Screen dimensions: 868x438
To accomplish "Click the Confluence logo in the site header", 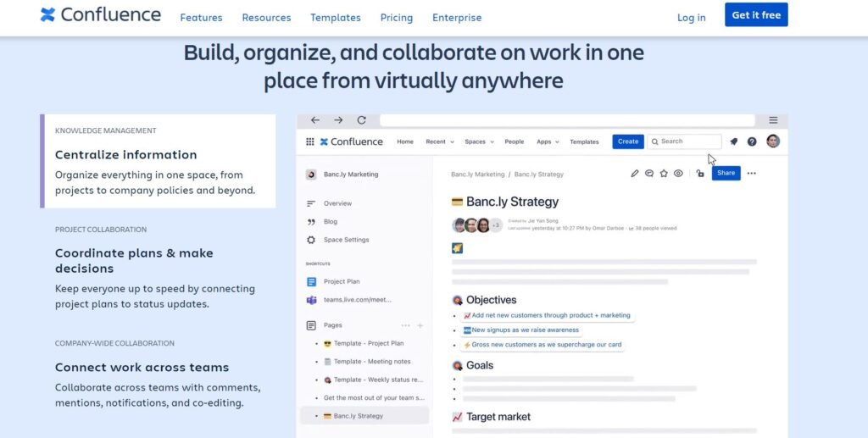I will coord(101,15).
